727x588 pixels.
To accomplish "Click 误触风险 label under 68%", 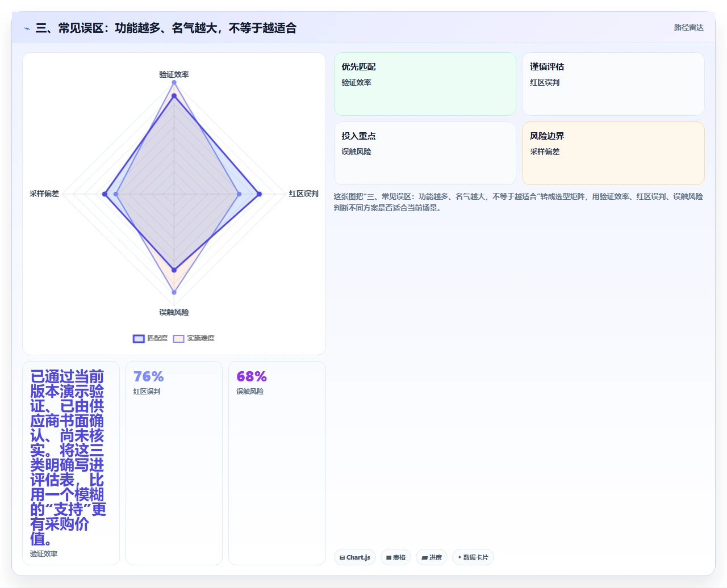I will [x=250, y=392].
